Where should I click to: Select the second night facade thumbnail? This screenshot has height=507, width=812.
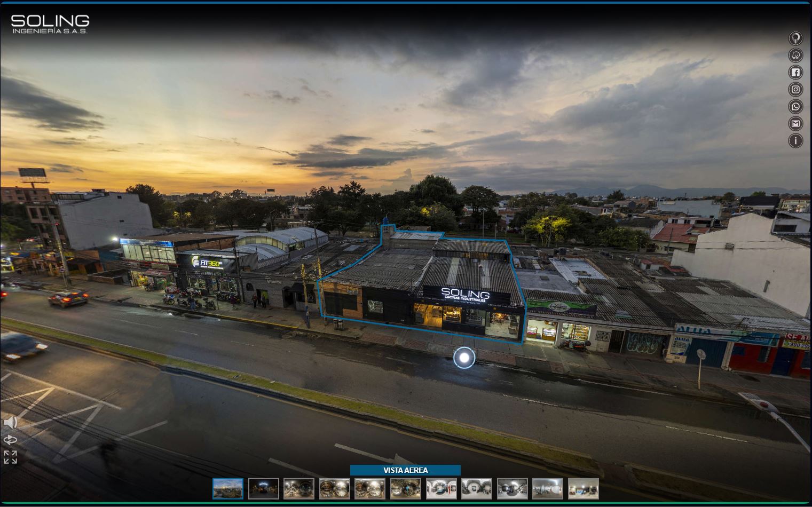click(x=264, y=488)
